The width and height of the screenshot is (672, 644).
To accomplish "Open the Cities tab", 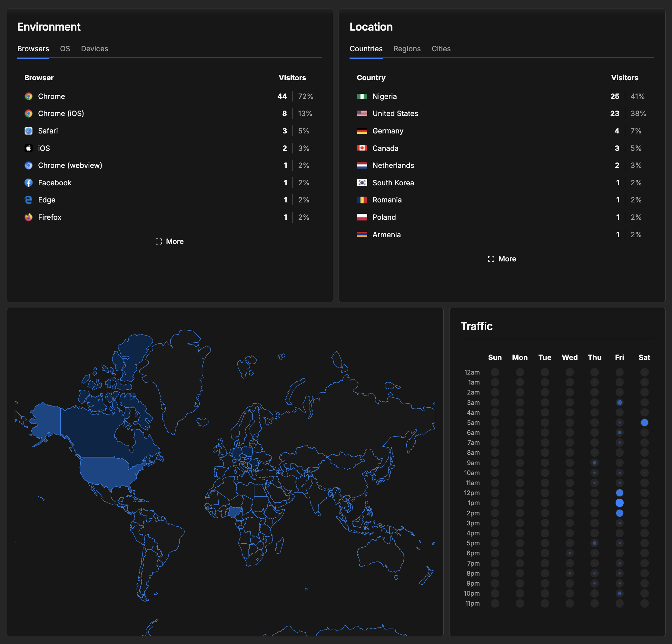I will pos(441,49).
